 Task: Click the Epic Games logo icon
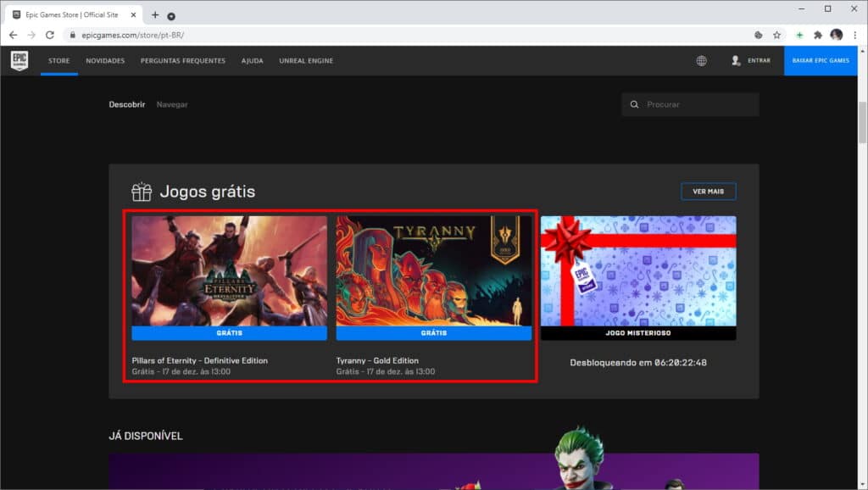19,60
